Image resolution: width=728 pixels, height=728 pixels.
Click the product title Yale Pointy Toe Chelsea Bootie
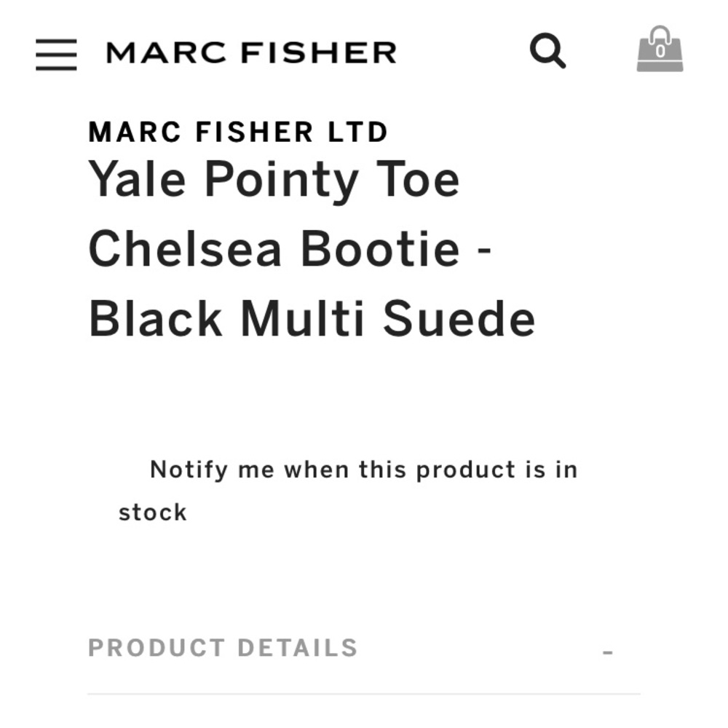click(273, 180)
